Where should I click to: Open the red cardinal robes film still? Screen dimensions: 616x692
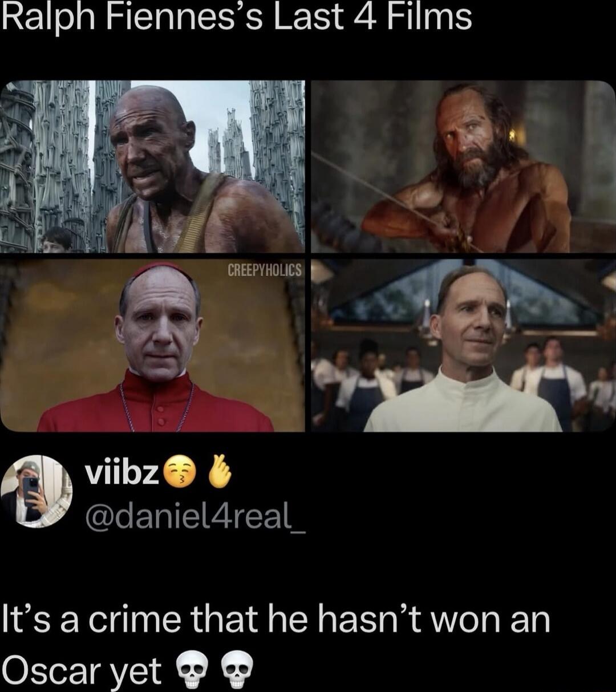pyautogui.click(x=152, y=345)
